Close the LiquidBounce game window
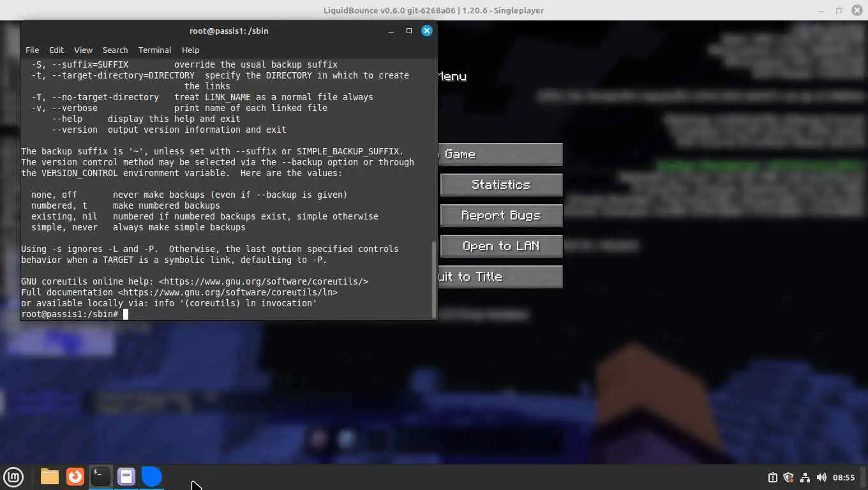Viewport: 868px width, 490px height. tap(856, 10)
